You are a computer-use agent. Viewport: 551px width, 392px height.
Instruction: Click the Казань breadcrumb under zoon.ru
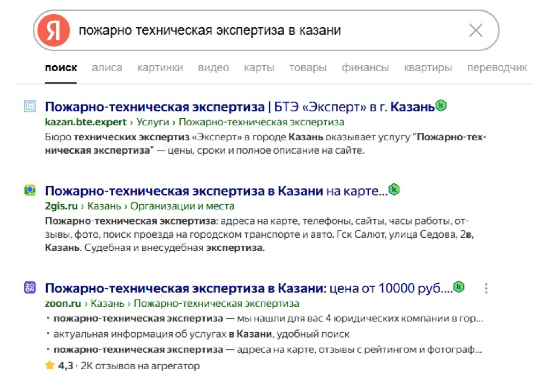[107, 303]
